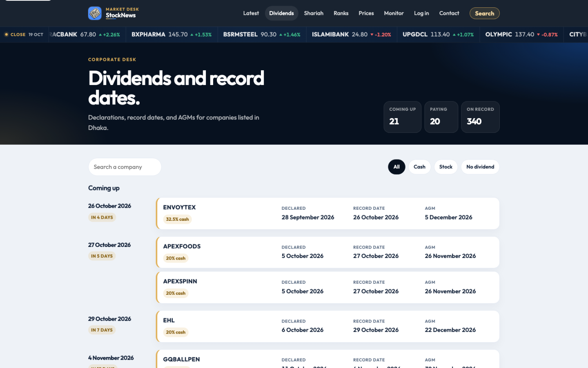Image resolution: width=588 pixels, height=368 pixels.
Task: Open the APEXFOODS dividend card
Action: pyautogui.click(x=328, y=252)
